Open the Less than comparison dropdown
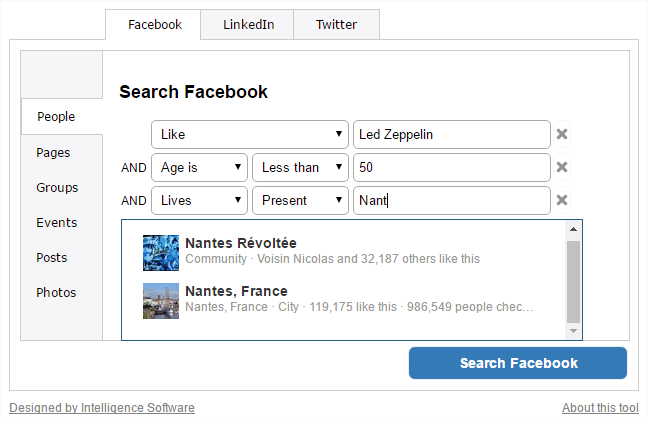 300,167
